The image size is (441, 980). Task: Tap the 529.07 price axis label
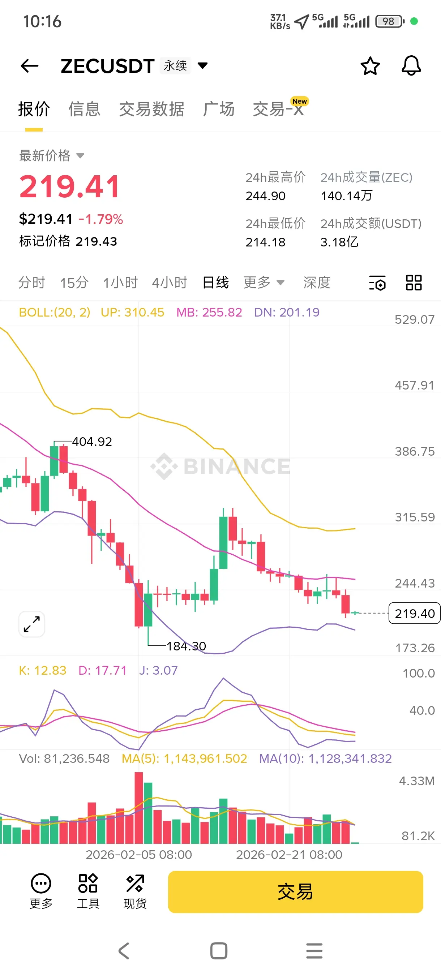coord(414,319)
